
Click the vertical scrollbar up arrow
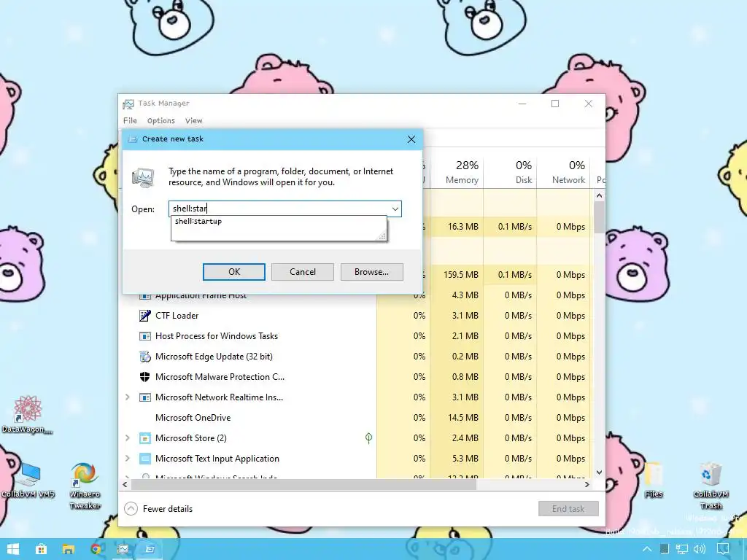[600, 195]
